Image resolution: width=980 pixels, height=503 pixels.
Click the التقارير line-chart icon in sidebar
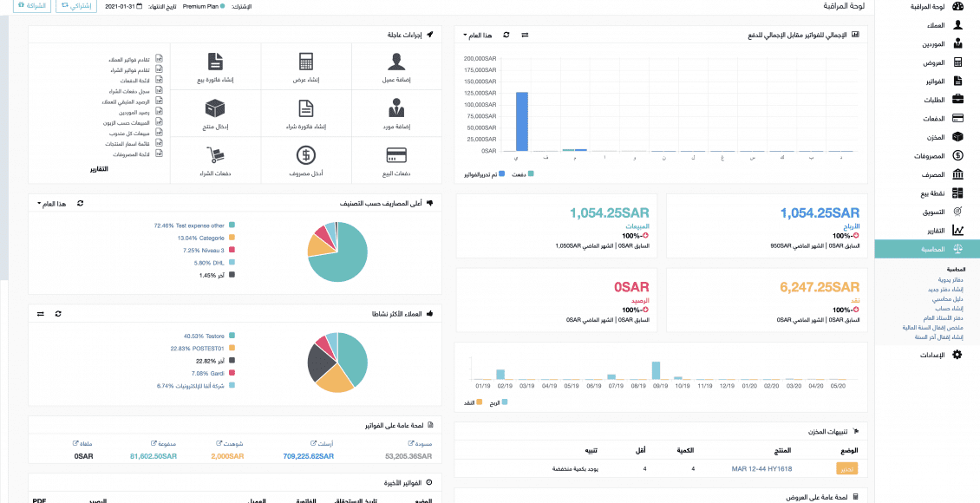pyautogui.click(x=957, y=231)
